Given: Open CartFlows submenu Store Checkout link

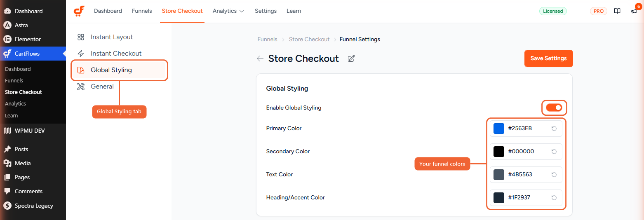Looking at the screenshot, I should click(x=24, y=92).
